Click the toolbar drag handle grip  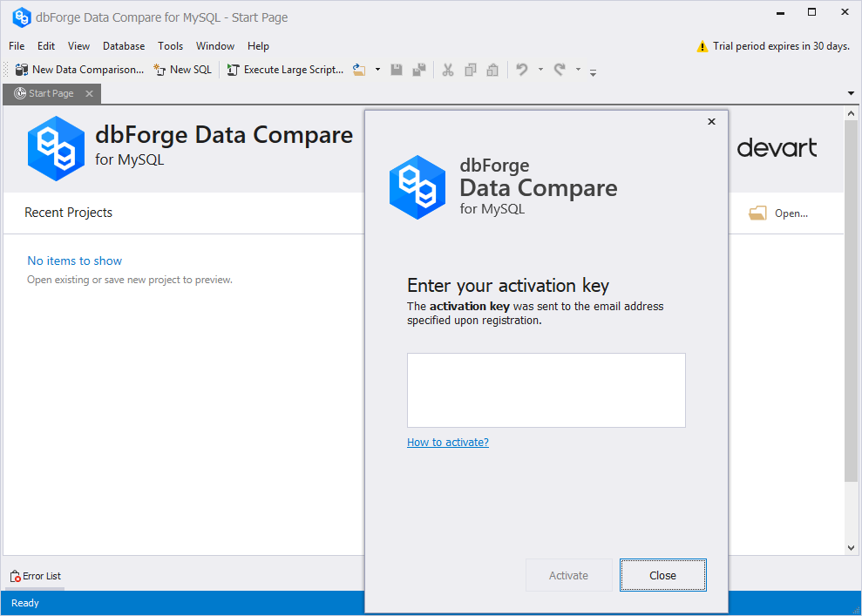[x=6, y=70]
